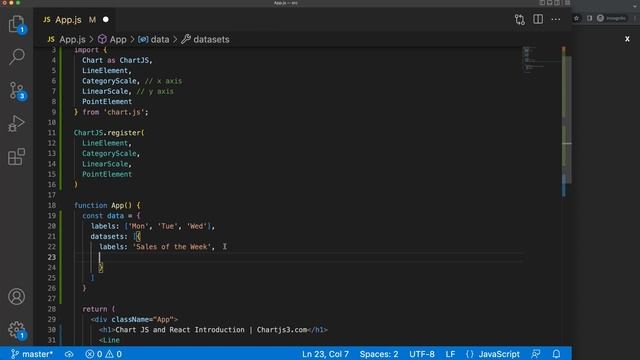Click the M modified indicator on tab
Viewport: 640px width, 360px height.
(x=93, y=20)
